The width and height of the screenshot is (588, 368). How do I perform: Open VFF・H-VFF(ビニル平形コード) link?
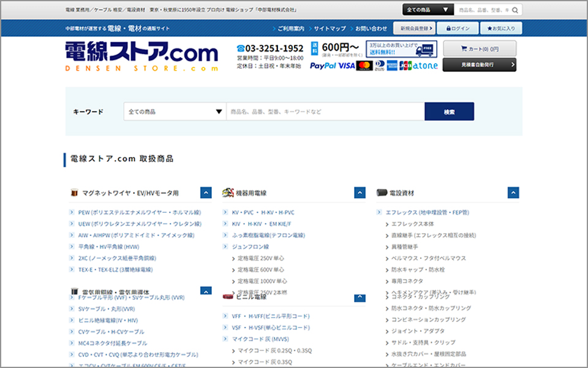click(271, 316)
